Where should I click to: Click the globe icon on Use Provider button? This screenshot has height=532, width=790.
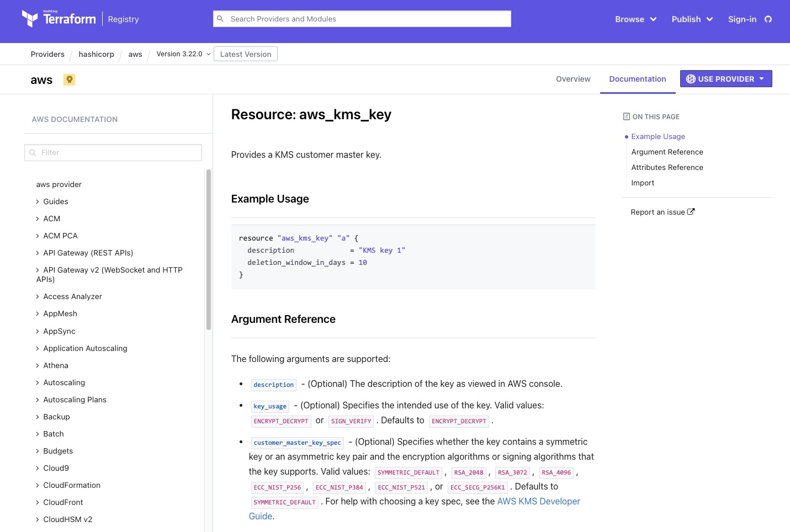coord(691,79)
